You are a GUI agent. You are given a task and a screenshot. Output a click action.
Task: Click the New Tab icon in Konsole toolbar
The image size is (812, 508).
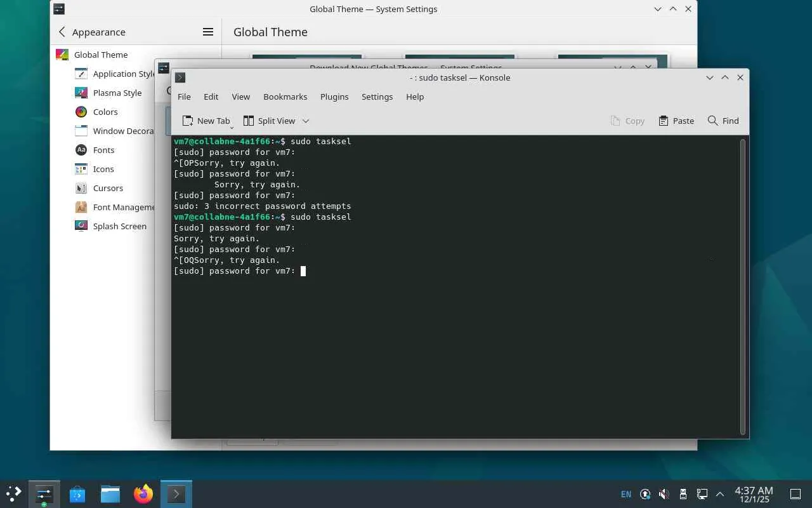(188, 121)
